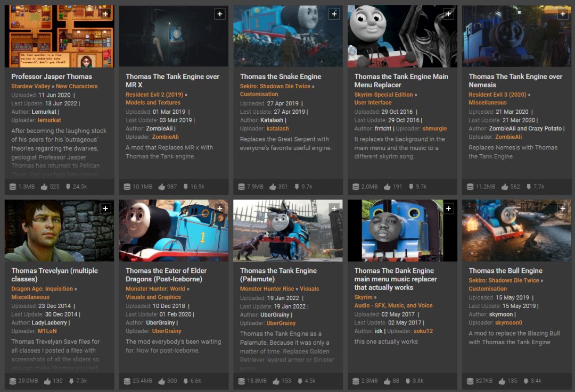The image size is (575, 392).
Task: Go to Dragon Age: Inquisition game link
Action: (x=42, y=289)
